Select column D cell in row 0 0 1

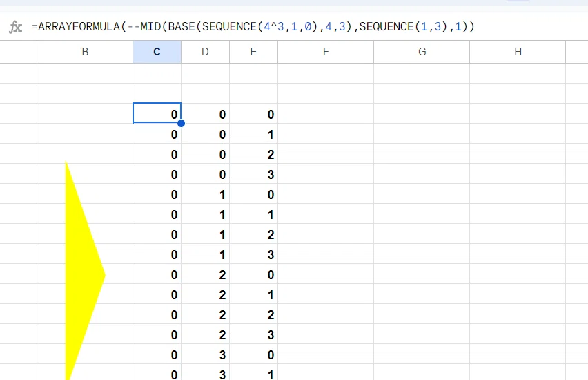pos(205,133)
